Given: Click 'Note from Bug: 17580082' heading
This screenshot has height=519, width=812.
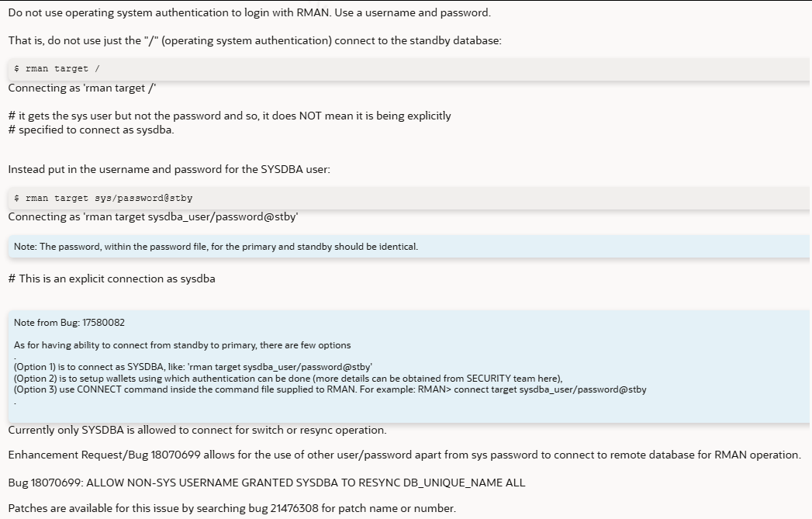Looking at the screenshot, I should click(x=69, y=322).
